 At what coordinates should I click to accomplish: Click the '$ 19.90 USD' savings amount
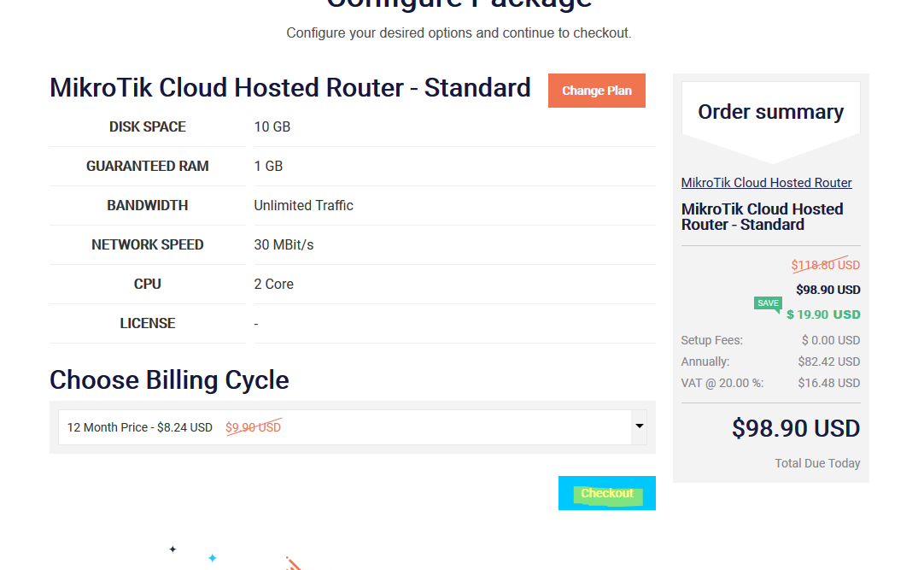click(823, 314)
